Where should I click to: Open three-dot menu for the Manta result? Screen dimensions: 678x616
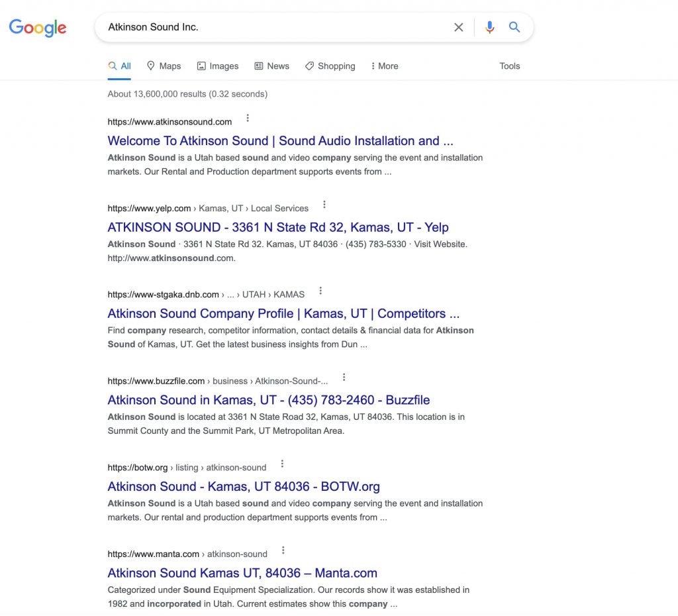[x=283, y=550]
